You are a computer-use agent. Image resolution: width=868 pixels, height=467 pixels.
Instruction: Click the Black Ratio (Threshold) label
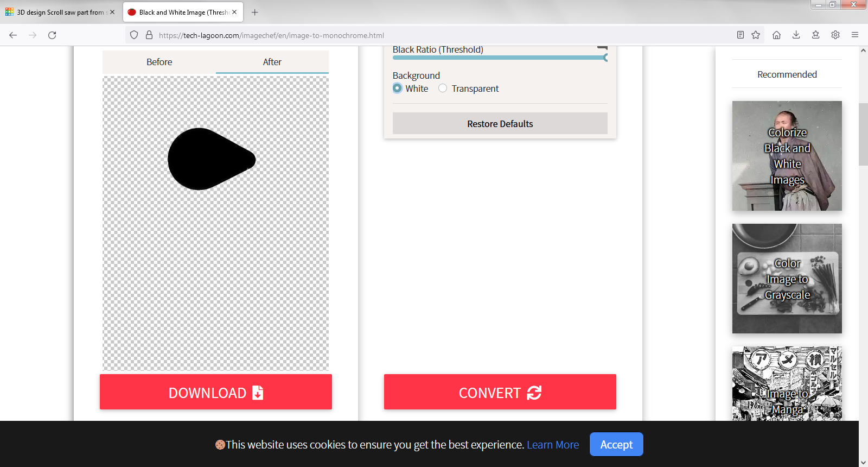click(438, 49)
